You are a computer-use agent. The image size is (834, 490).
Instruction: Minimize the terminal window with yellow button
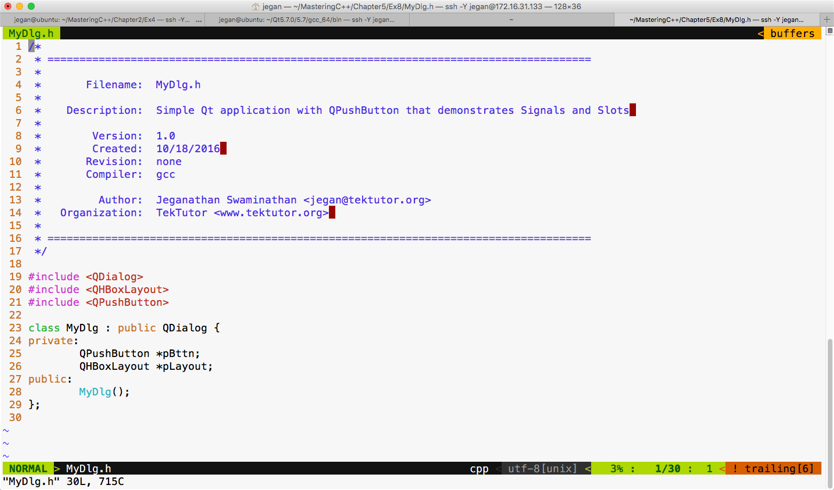pyautogui.click(x=20, y=6)
